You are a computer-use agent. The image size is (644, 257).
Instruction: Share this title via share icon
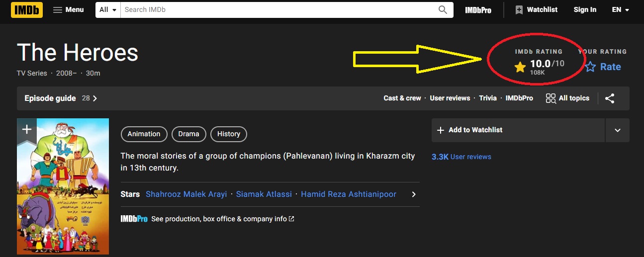(610, 98)
